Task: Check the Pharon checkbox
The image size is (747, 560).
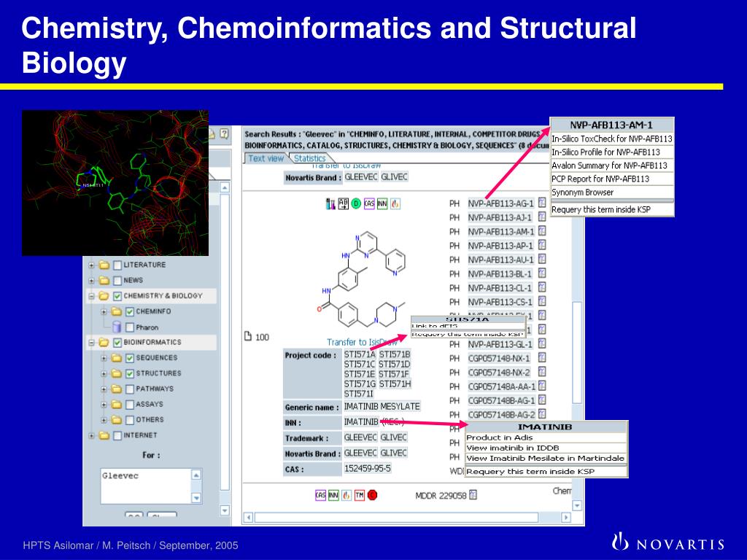Action: [130, 327]
